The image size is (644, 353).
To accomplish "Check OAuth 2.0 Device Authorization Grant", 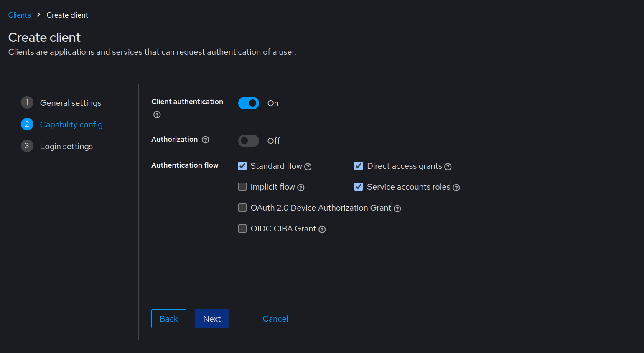I will coord(242,208).
